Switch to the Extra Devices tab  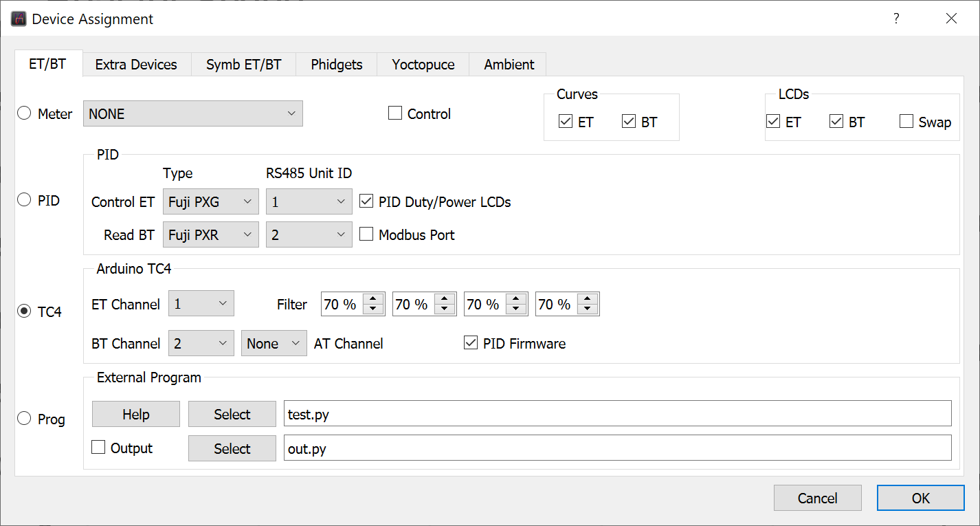tap(136, 65)
